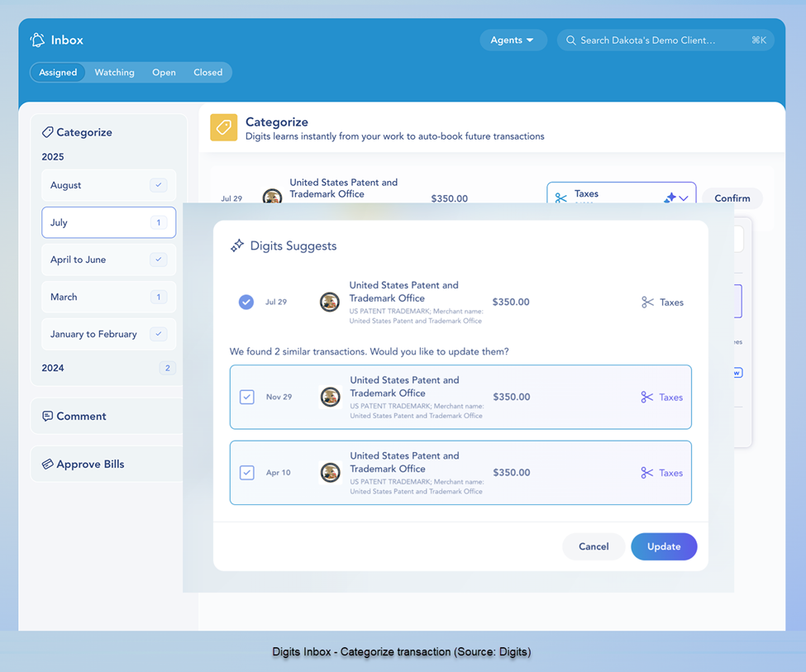Click the sparkle icon in the Taxes dropdown
The height and width of the screenshot is (672, 806).
(x=670, y=198)
